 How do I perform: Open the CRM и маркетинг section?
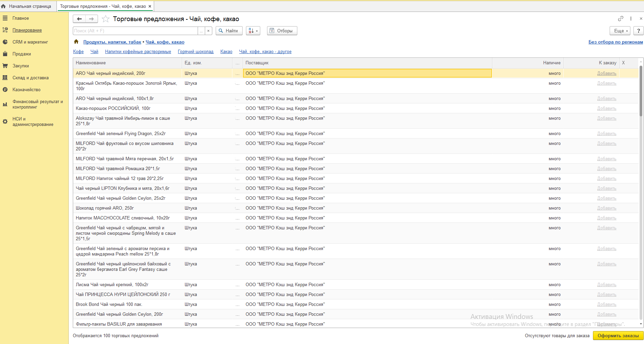coord(30,42)
